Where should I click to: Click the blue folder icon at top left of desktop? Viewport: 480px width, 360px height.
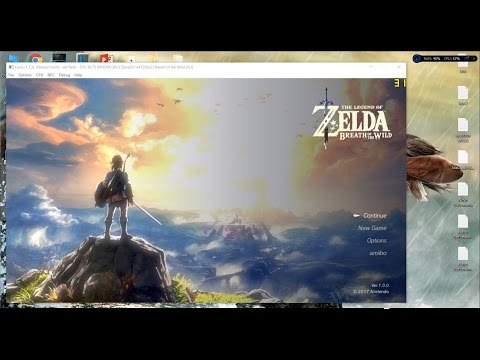[14, 58]
